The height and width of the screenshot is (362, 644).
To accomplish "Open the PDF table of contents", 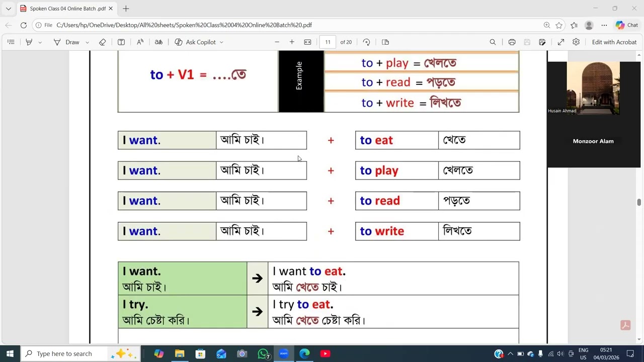I will coord(11,42).
